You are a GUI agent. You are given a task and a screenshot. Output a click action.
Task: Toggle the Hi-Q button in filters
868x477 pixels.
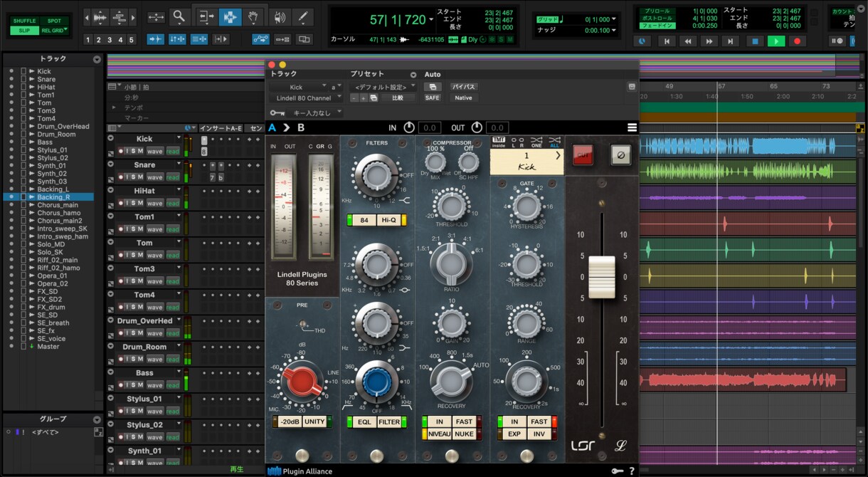[x=388, y=220]
